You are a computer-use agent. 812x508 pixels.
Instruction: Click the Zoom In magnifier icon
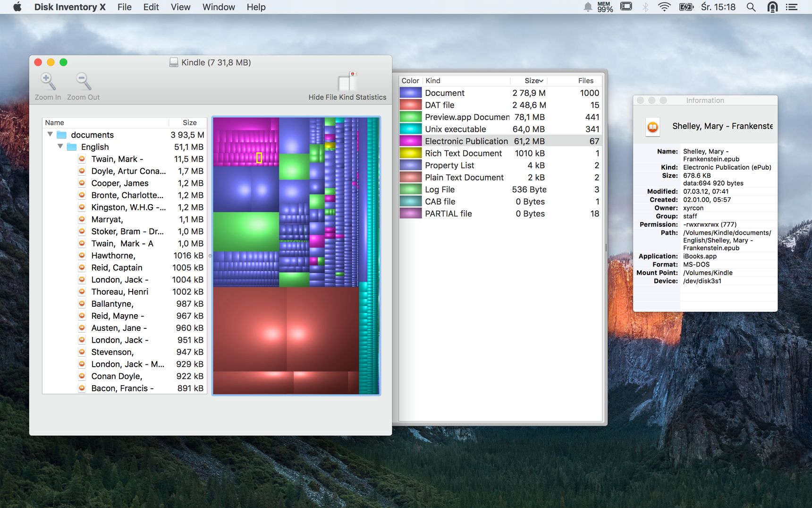(x=48, y=82)
